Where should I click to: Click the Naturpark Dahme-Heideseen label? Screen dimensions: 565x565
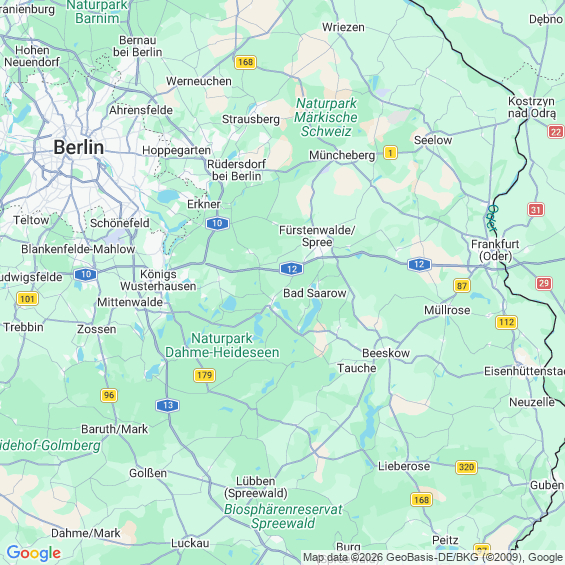(222, 345)
